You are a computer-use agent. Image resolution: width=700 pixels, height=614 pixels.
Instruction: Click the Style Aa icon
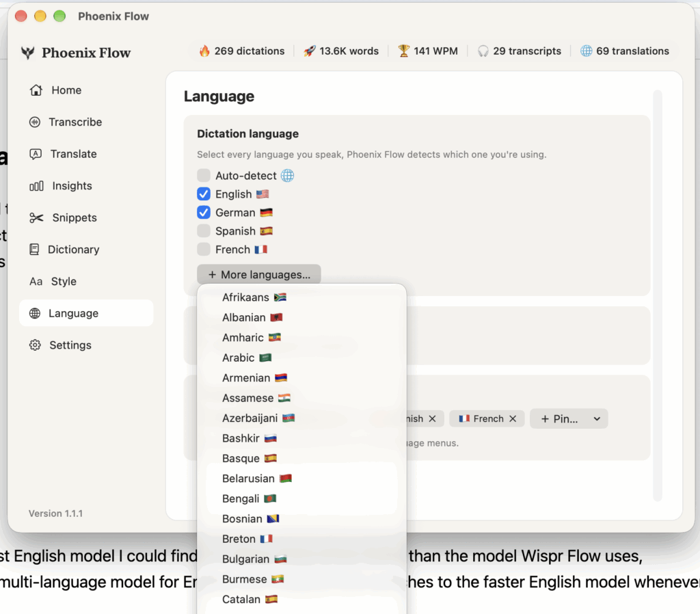point(36,281)
